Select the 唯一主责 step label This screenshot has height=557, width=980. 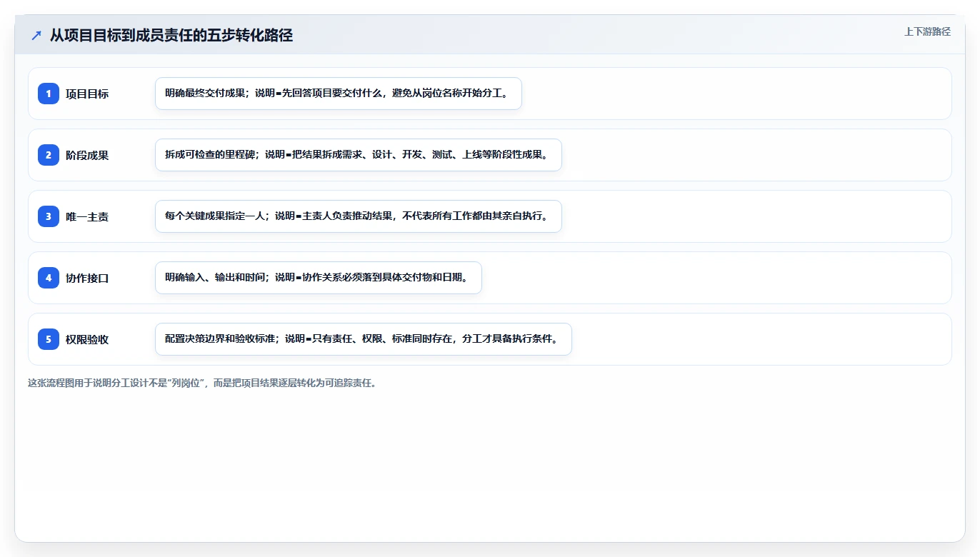(x=87, y=216)
